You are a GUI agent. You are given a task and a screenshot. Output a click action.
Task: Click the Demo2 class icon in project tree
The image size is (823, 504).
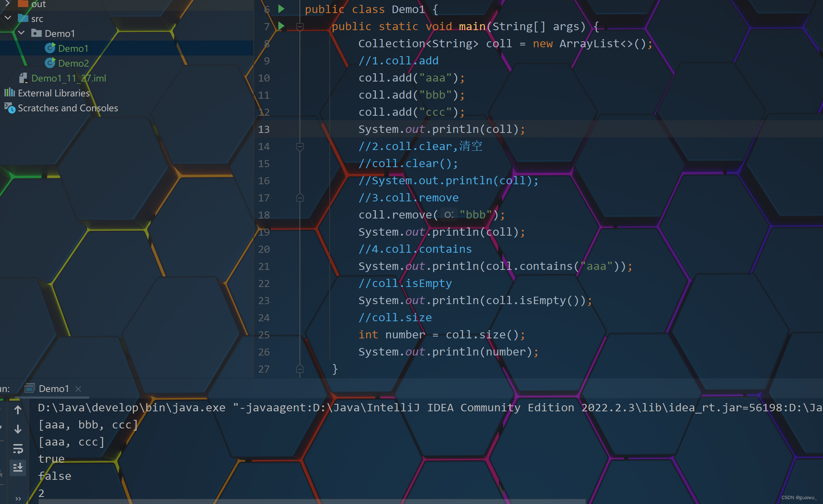50,63
